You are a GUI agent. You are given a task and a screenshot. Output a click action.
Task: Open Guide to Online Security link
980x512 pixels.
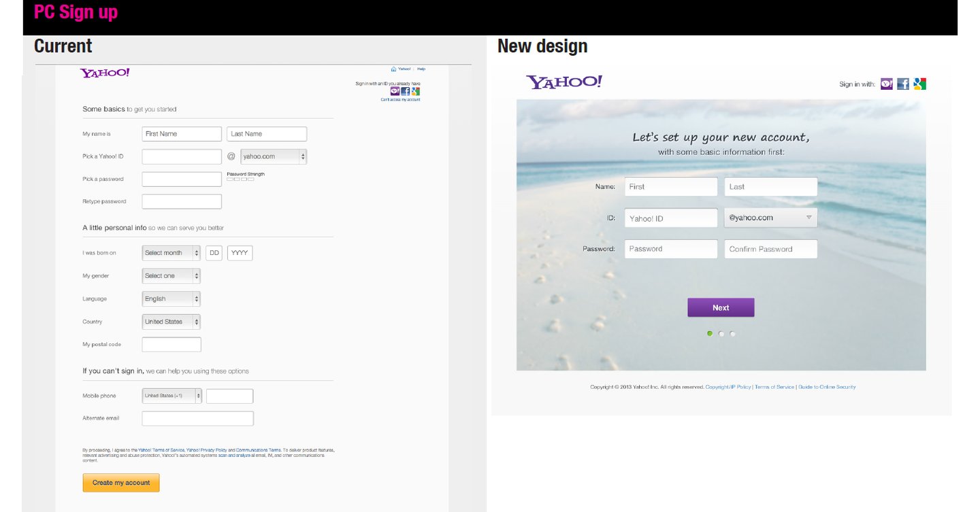[827, 387]
